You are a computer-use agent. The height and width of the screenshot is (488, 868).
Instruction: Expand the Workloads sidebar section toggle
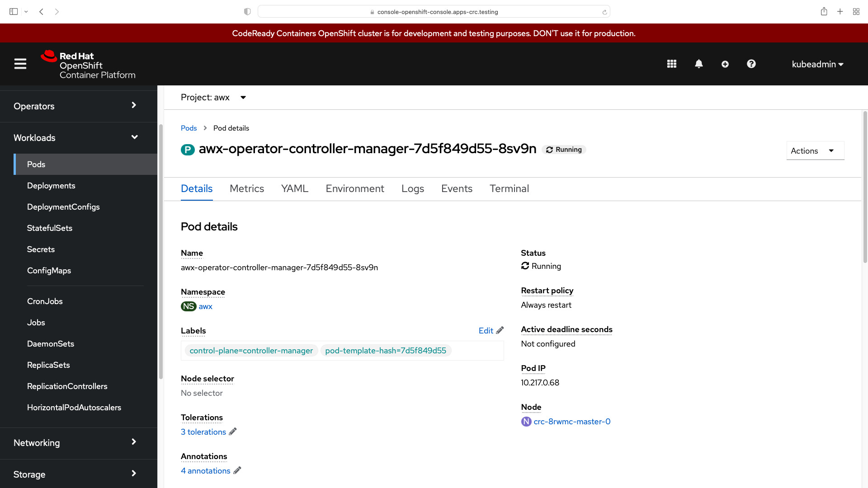tap(134, 138)
